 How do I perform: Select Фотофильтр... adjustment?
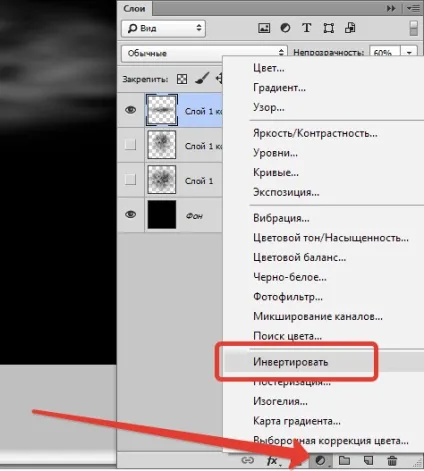288,297
